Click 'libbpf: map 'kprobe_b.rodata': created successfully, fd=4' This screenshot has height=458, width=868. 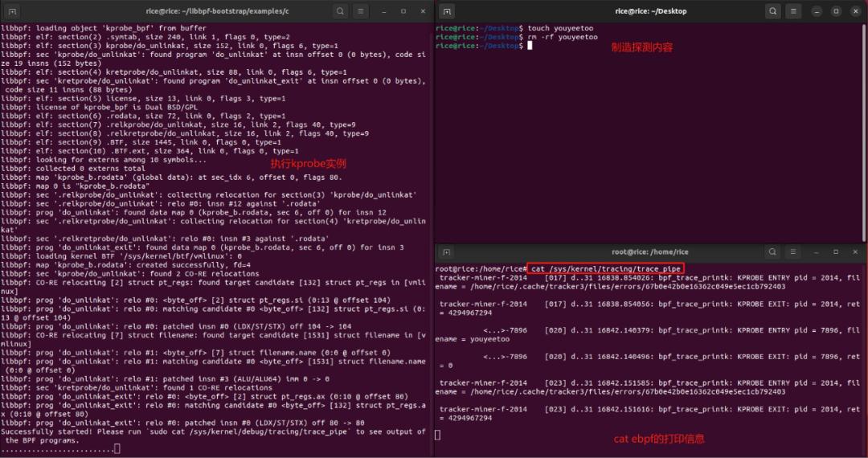(125, 265)
